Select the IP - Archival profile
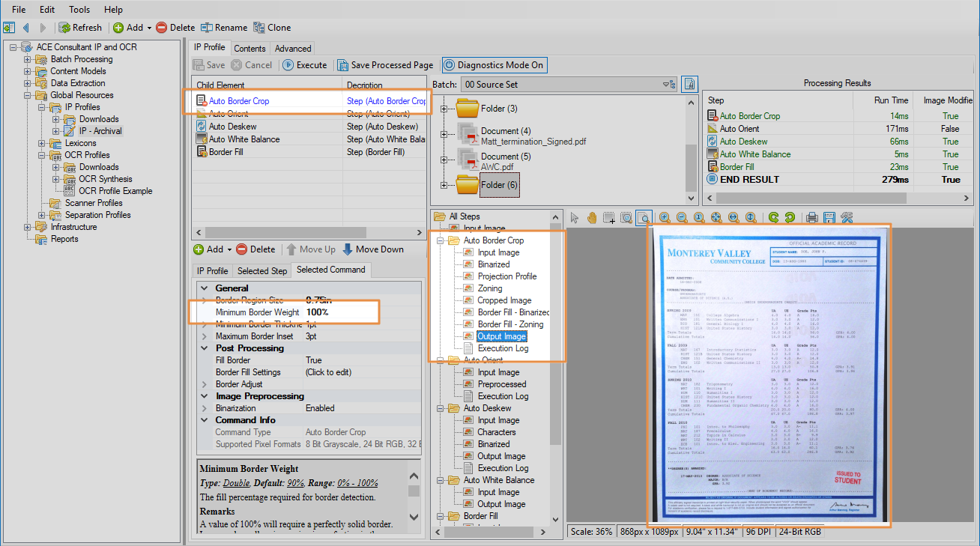This screenshot has width=980, height=546. point(100,131)
